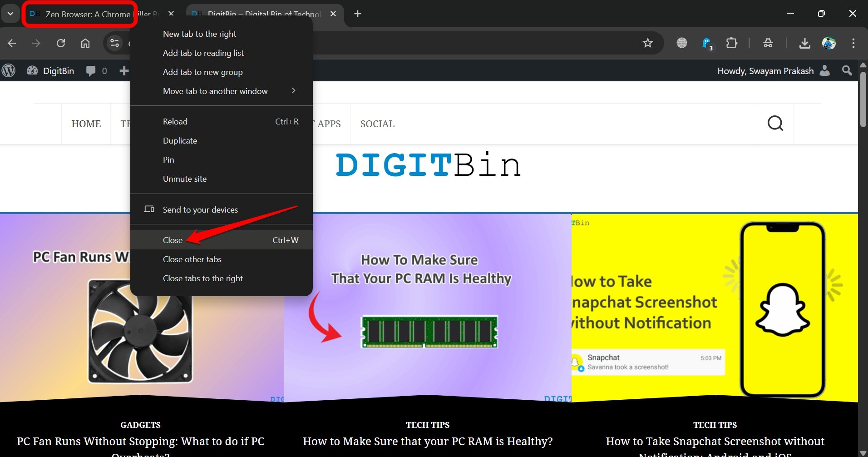Screen dimensions: 868x457
Task: Click the page vertical scrollbar thumb
Action: (863, 99)
